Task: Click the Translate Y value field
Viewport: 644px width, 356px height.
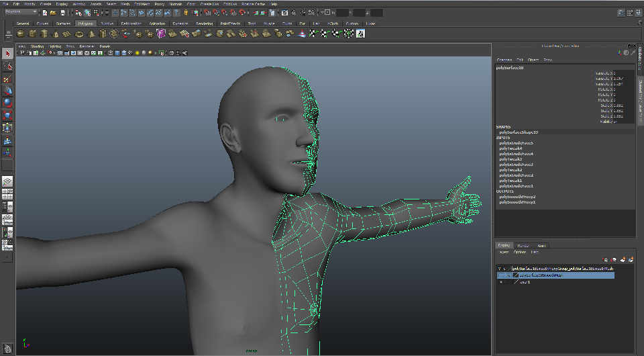Action: [621, 78]
